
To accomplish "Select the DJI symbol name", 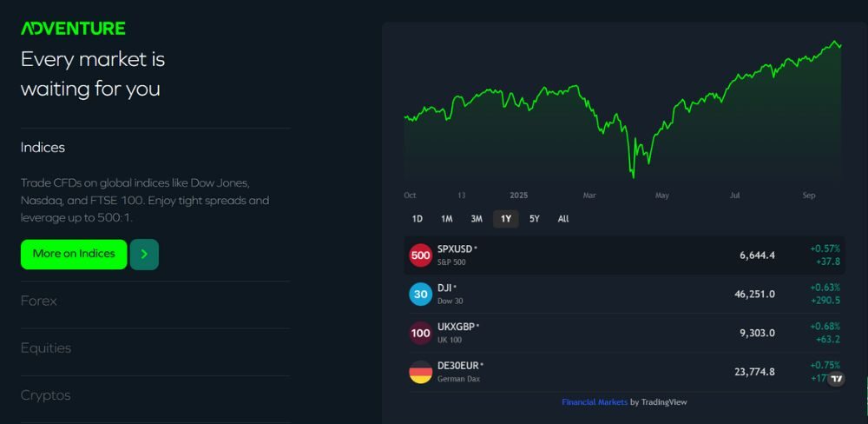I will pos(444,288).
